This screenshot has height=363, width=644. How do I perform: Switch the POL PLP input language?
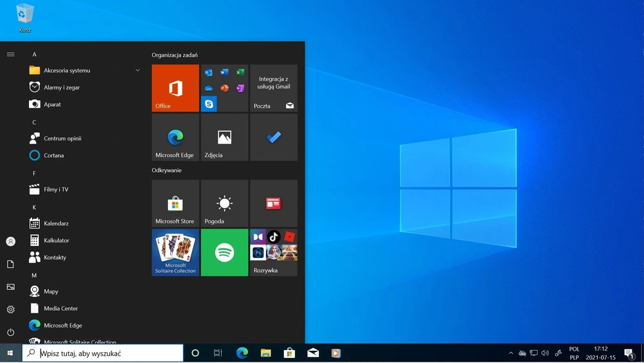(574, 353)
